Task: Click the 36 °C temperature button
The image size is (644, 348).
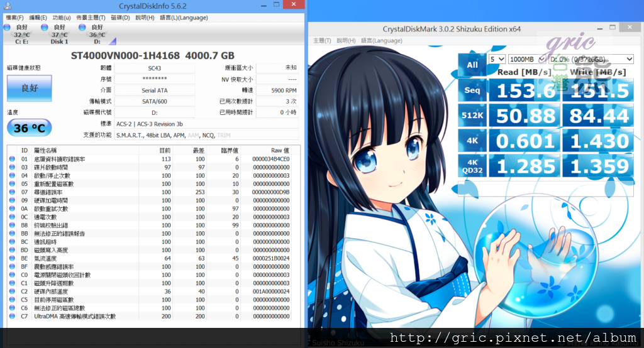Action: pos(30,128)
